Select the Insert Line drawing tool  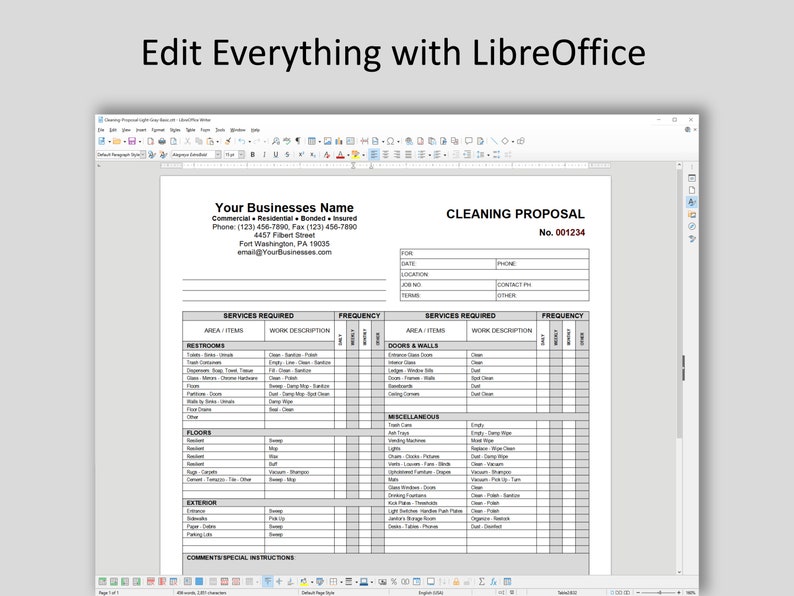pyautogui.click(x=494, y=141)
